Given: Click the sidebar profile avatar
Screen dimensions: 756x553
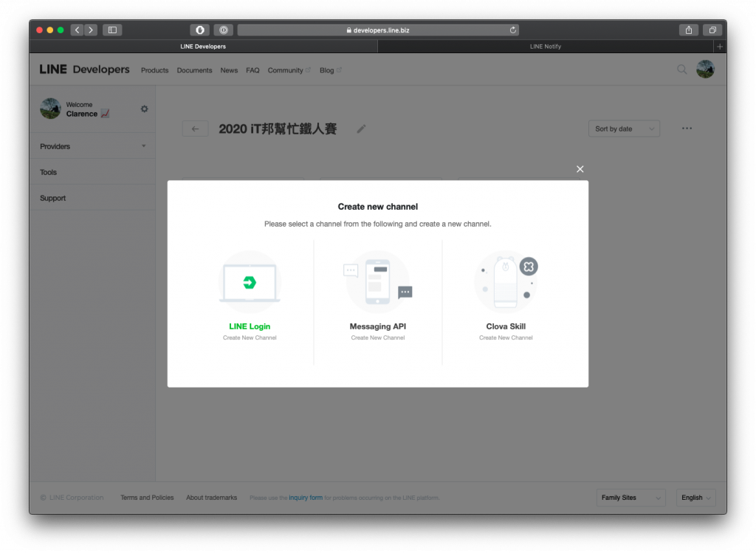Looking at the screenshot, I should (x=50, y=109).
